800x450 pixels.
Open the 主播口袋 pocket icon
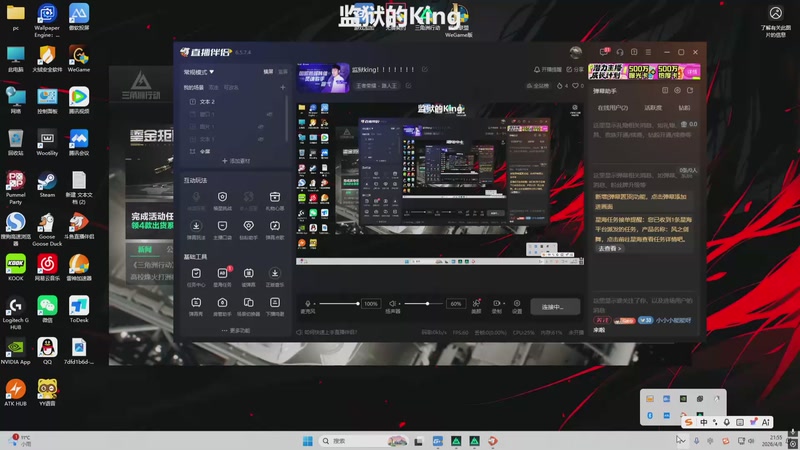pyautogui.click(x=222, y=226)
